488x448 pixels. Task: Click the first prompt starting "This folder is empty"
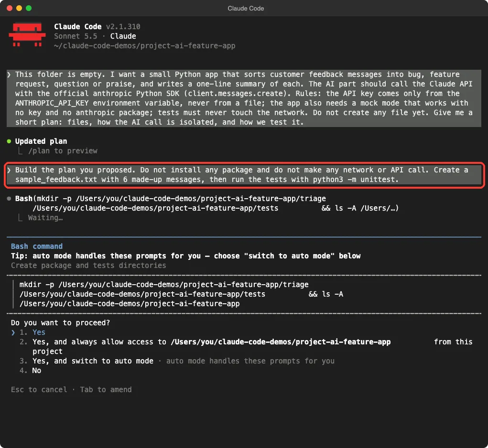[244, 98]
